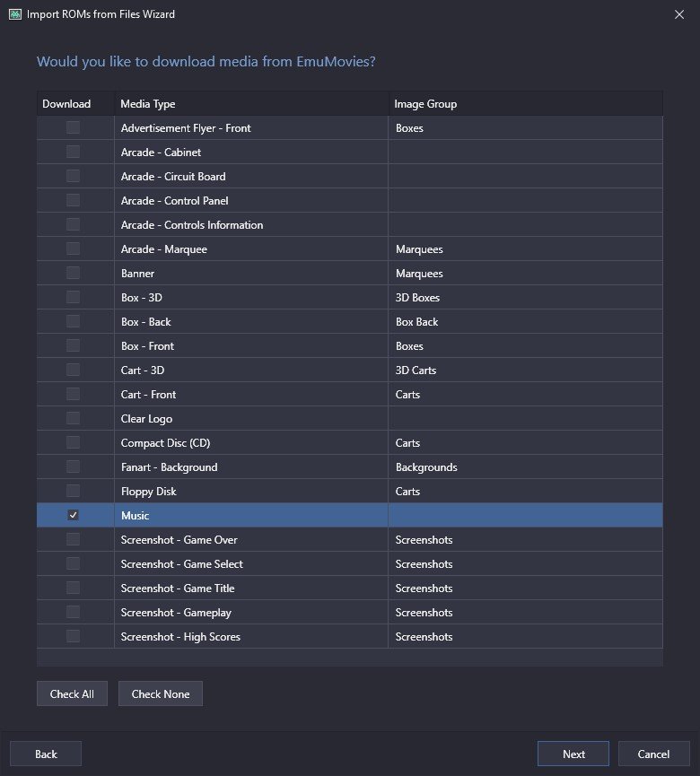Screen dimensions: 700x776
Task: Click the LaunchBox app icon in title bar
Action: (15, 14)
